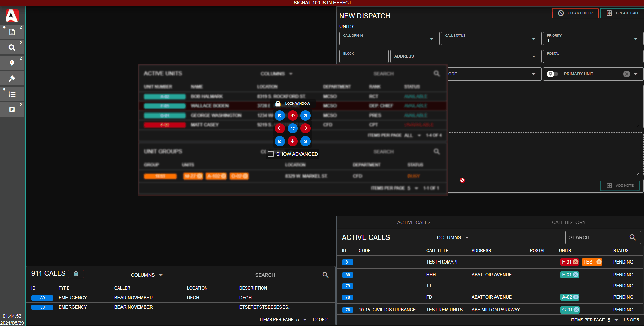The width and height of the screenshot is (644, 326).
Task: Open Columns dropdown in Active Calls table
Action: coord(453,237)
